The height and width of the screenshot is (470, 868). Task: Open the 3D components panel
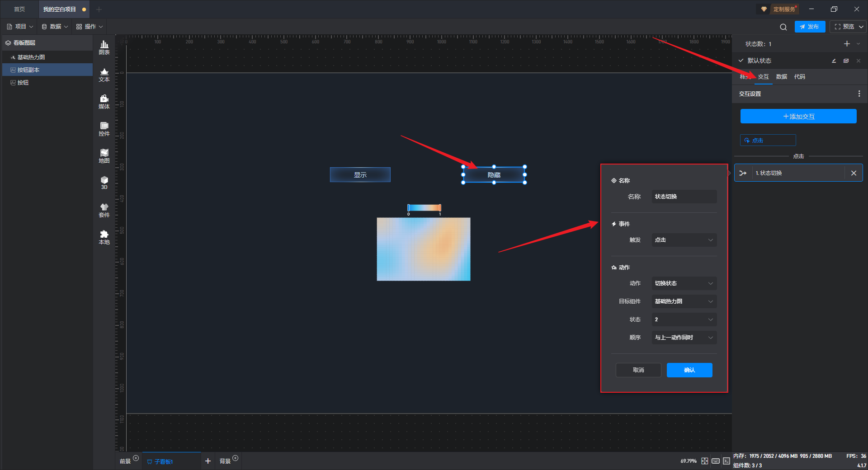[x=104, y=183]
